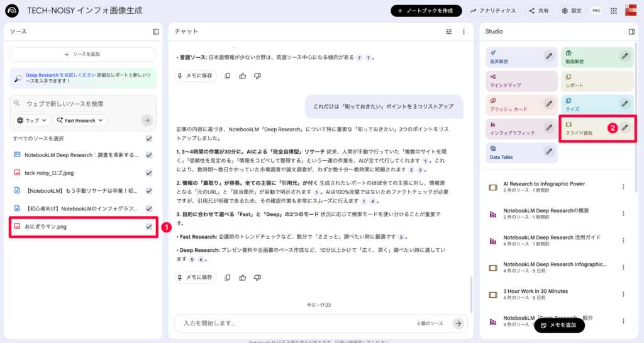
Task: Submit the web source search arrow
Action: [147, 120]
